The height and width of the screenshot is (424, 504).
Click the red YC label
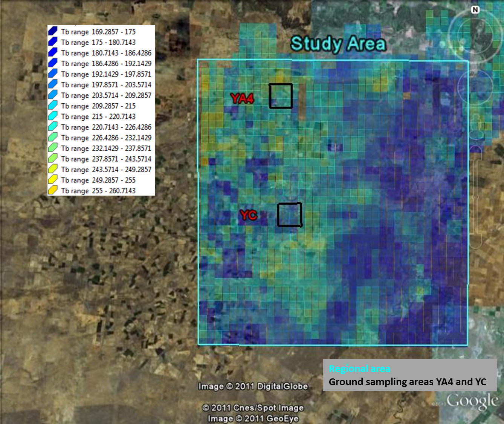click(249, 215)
